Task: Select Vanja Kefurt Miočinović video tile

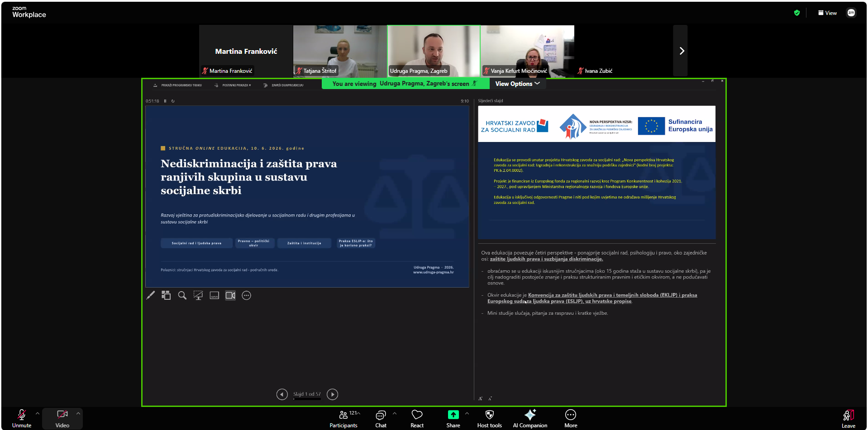Action: click(528, 51)
